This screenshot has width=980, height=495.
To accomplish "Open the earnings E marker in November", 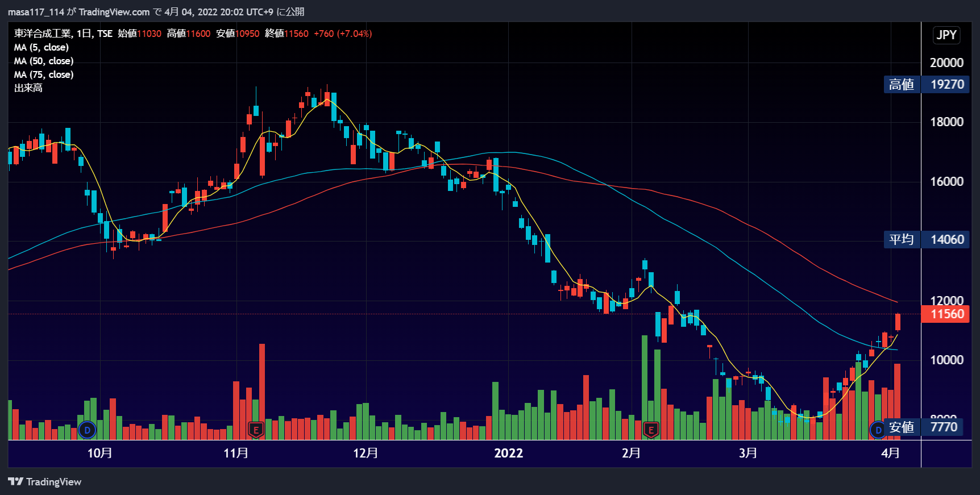I will pyautogui.click(x=256, y=430).
